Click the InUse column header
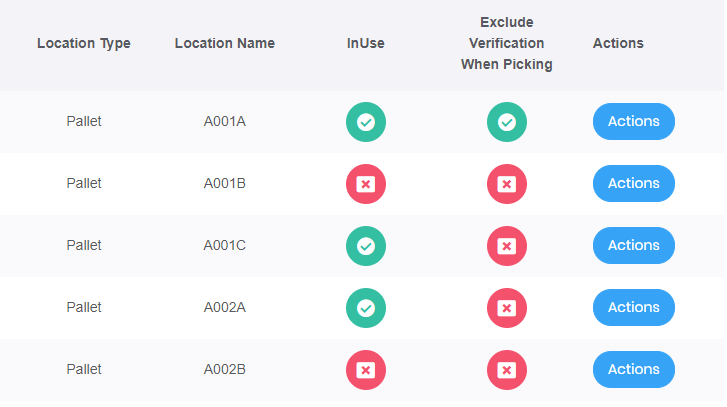The image size is (727, 407). 366,44
